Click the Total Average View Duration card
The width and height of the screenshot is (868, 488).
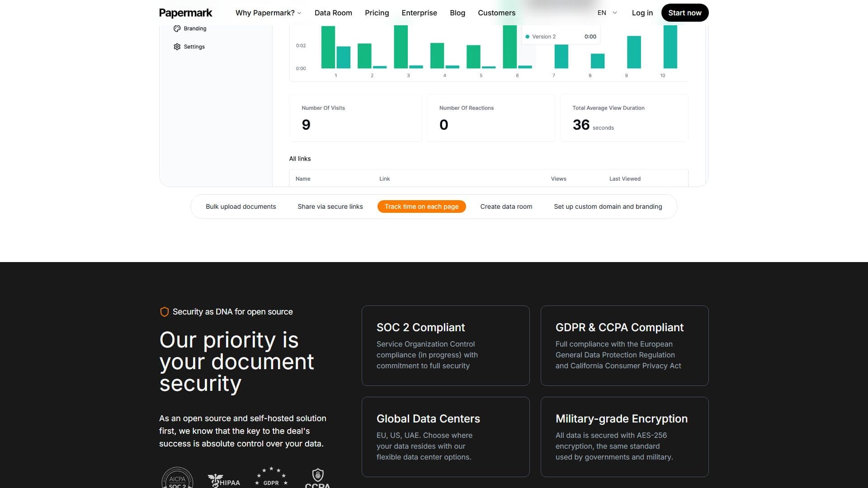click(x=624, y=118)
